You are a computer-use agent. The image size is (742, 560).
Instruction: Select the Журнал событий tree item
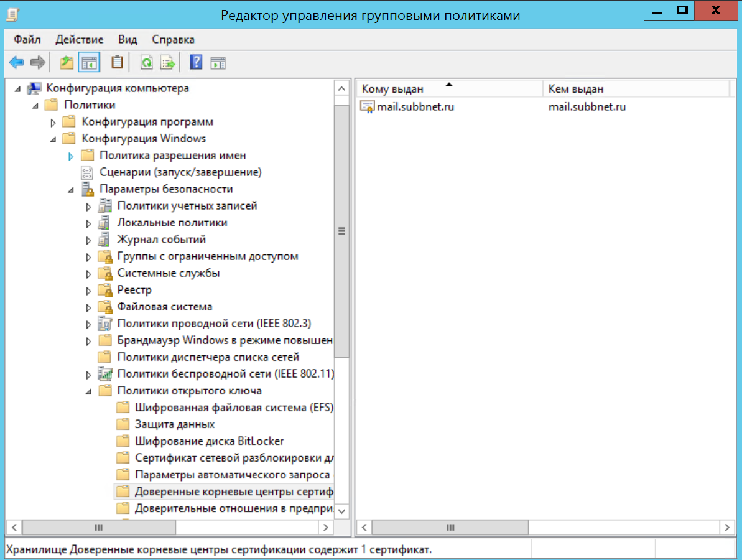161,240
